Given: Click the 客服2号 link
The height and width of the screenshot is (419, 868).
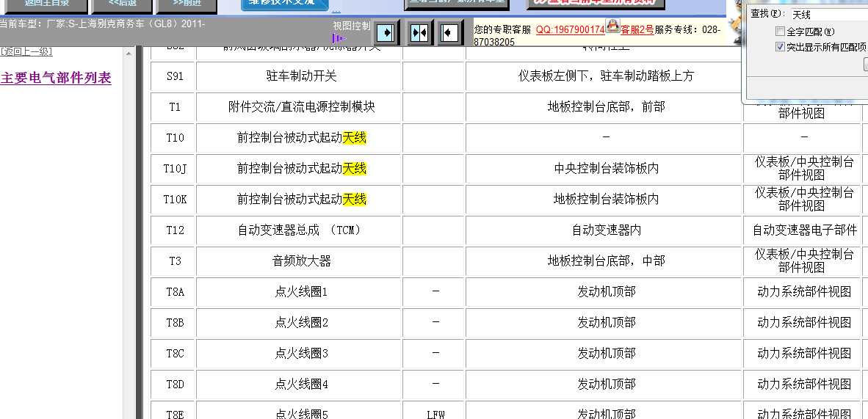Looking at the screenshot, I should (637, 30).
